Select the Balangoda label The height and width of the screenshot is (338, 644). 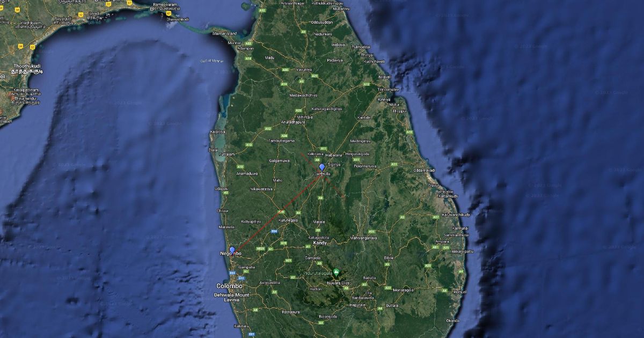pos(327,317)
